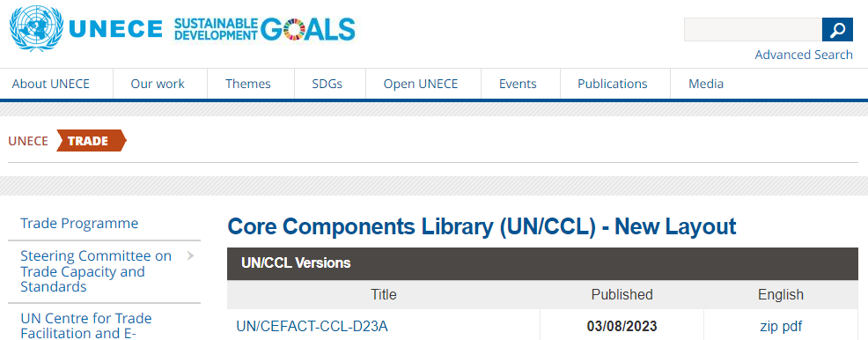Click the search magnifier icon button
This screenshot has width=868, height=340.
pyautogui.click(x=837, y=29)
